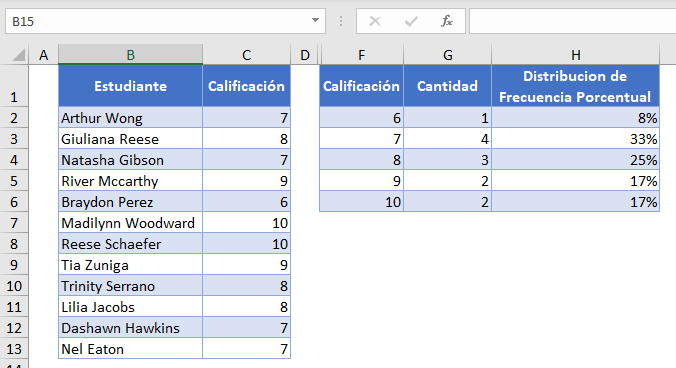The image size is (676, 368).
Task: Click the Calificación header in column F
Action: coord(361,86)
